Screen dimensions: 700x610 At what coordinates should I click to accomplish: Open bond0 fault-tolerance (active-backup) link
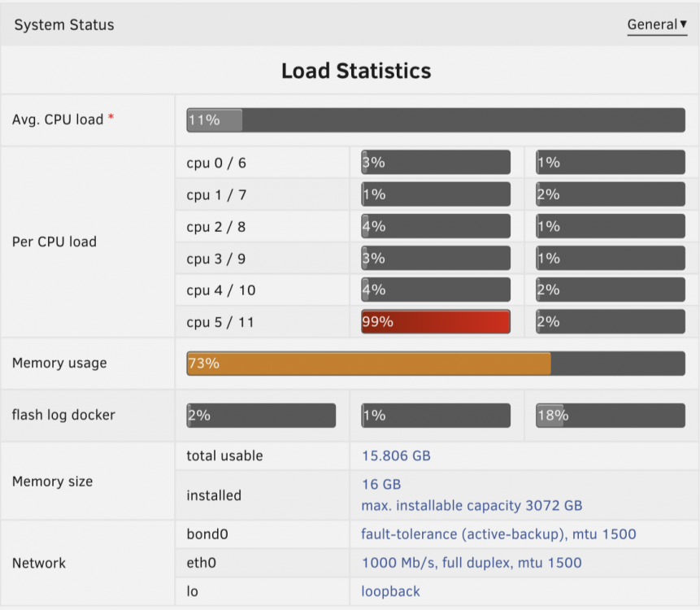498,534
